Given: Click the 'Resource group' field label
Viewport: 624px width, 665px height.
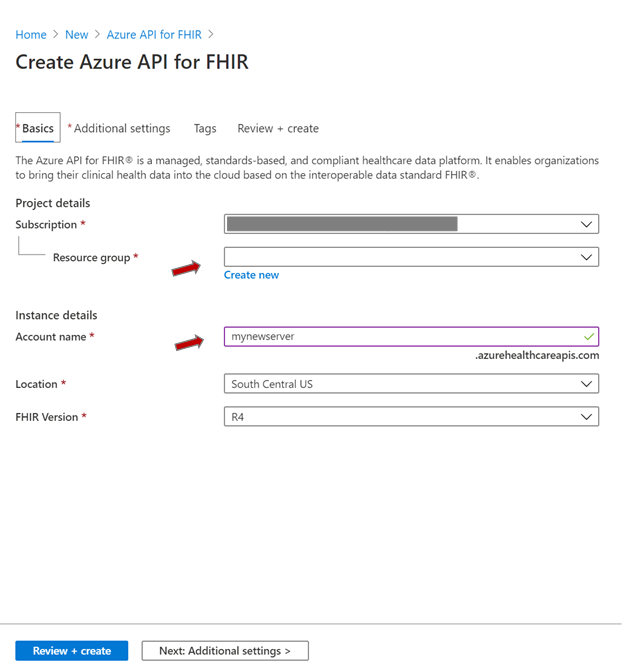Looking at the screenshot, I should tap(91, 257).
